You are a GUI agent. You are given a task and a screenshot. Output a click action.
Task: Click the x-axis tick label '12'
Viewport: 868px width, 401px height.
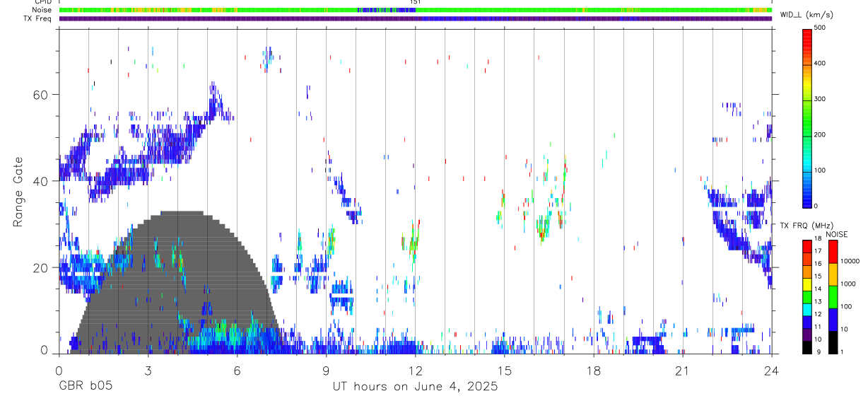[x=416, y=371]
